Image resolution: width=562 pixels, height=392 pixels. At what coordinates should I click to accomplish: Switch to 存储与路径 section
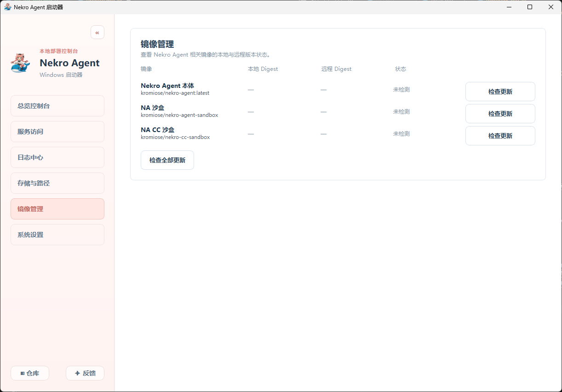pyautogui.click(x=57, y=183)
